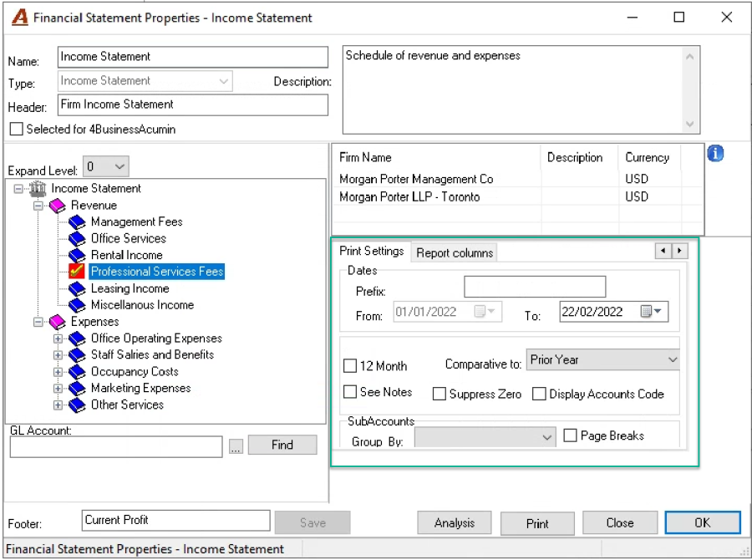Open the To date calendar picker
The width and height of the screenshot is (752, 560).
tap(652, 312)
